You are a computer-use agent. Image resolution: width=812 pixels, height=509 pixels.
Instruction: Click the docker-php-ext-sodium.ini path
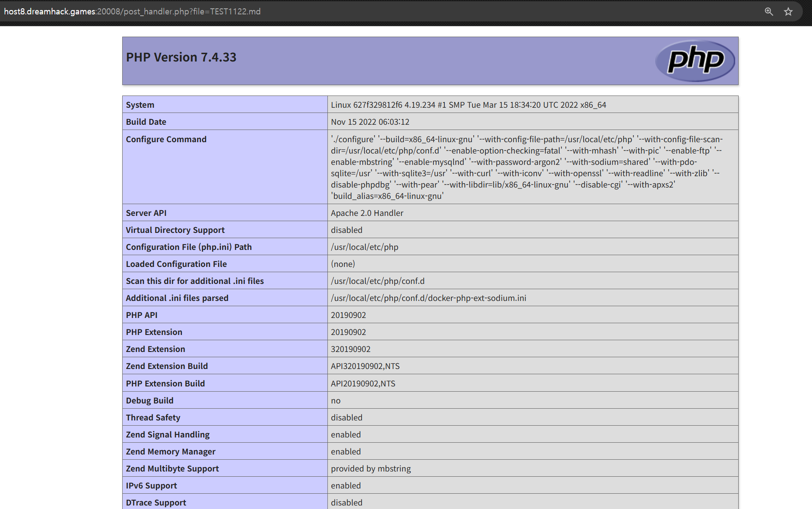click(x=428, y=298)
